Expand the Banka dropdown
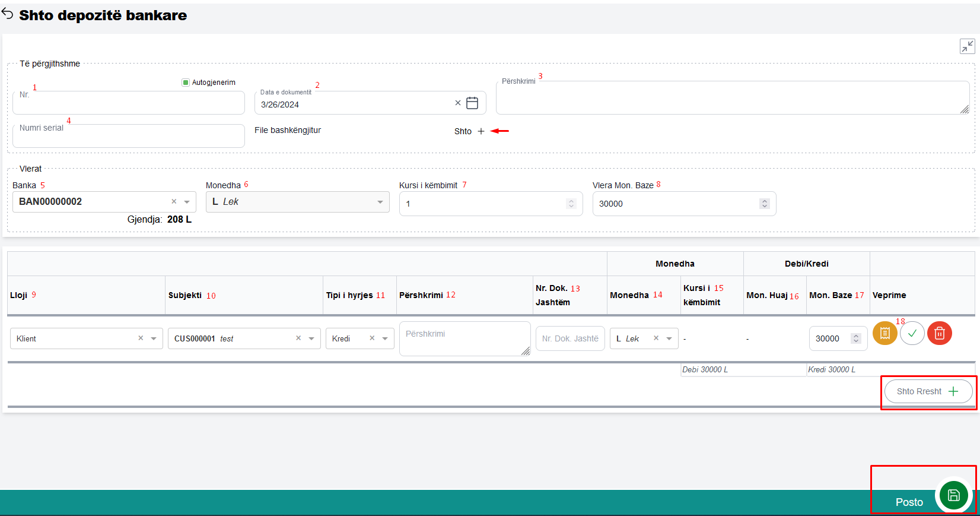The width and height of the screenshot is (980, 516). [187, 202]
